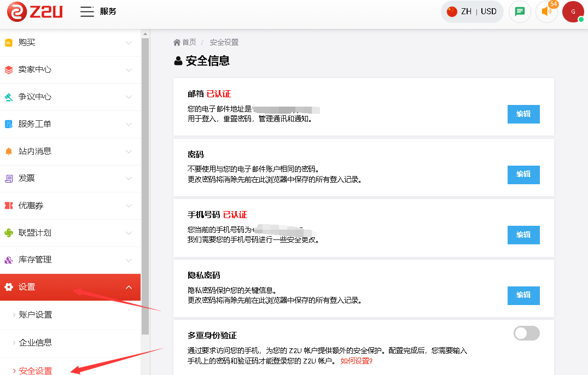
Task: Click the inventory management (库存管理) icon
Action: pos(8,260)
